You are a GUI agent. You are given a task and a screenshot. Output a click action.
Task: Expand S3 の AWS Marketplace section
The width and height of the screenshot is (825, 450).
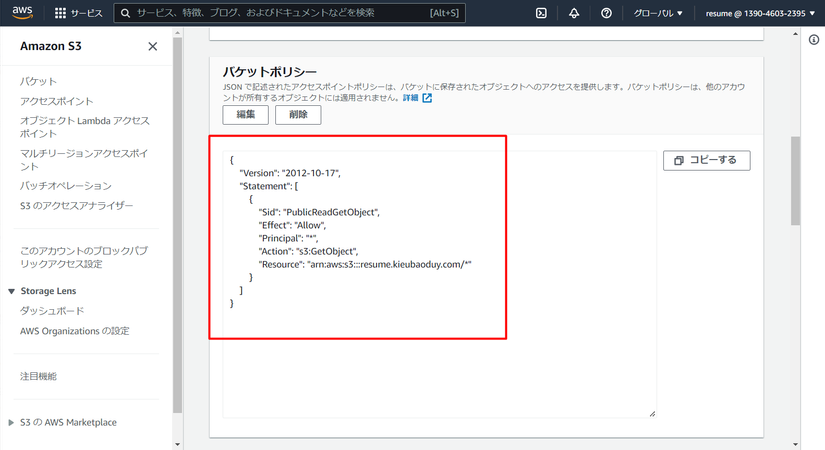coord(11,423)
